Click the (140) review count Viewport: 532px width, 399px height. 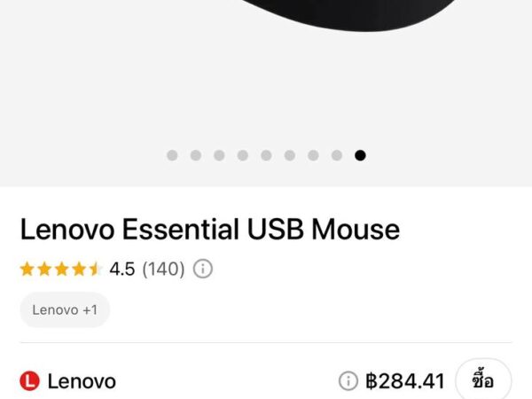[x=163, y=269]
